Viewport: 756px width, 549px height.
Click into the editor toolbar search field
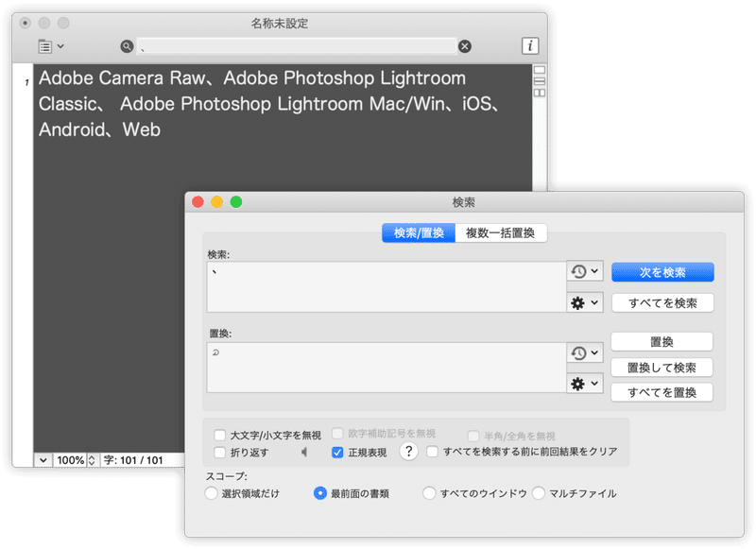(x=297, y=46)
